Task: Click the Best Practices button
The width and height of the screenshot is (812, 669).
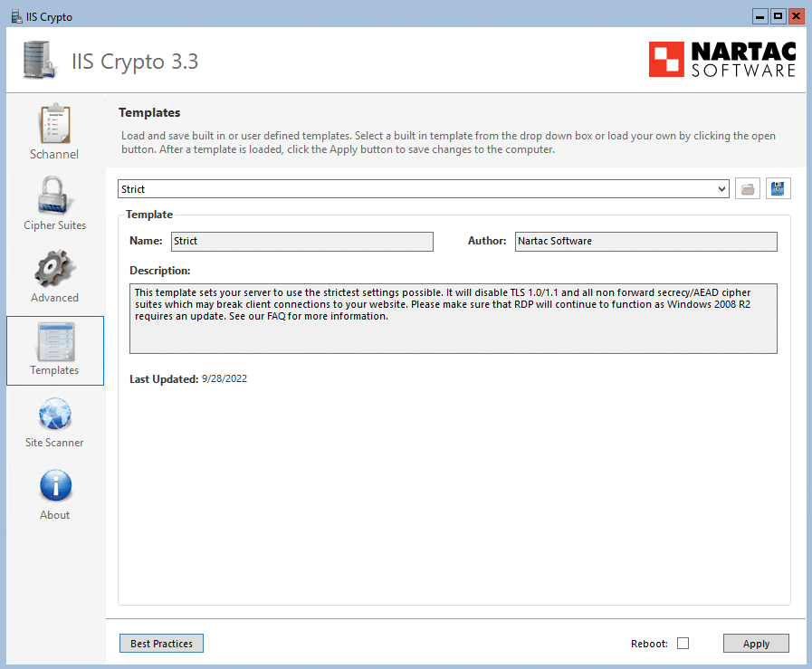Action: click(x=161, y=643)
